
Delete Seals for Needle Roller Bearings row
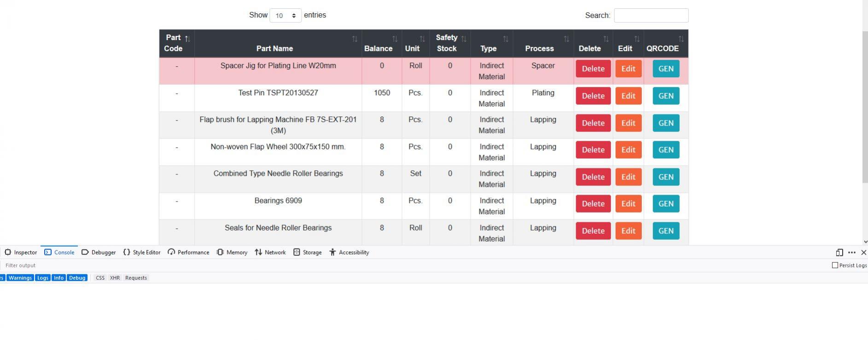(x=593, y=231)
